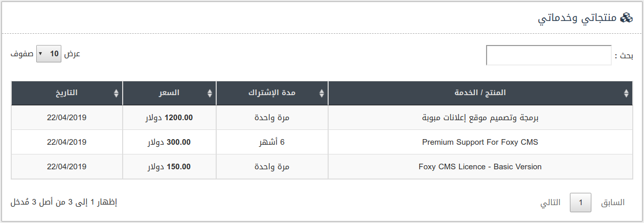
Task: Click sort arrows in المنتج / الخدمة column
Action: 627,93
